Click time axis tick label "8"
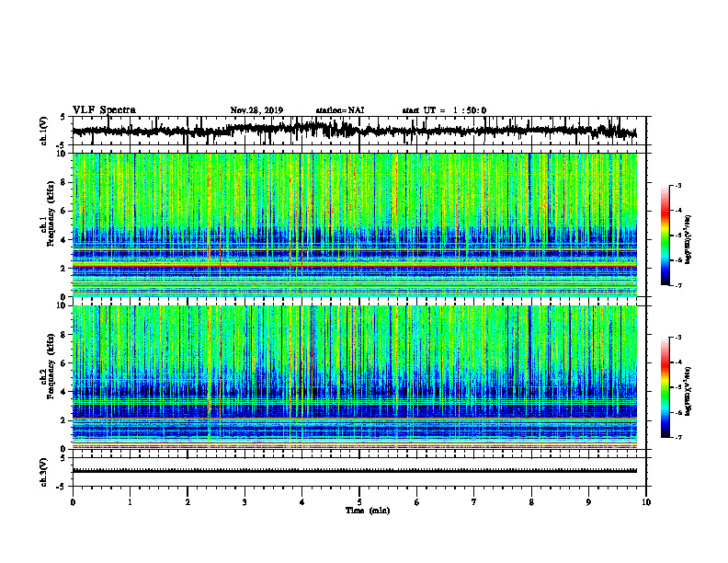Screen dimensions: 728x563 [x=531, y=502]
